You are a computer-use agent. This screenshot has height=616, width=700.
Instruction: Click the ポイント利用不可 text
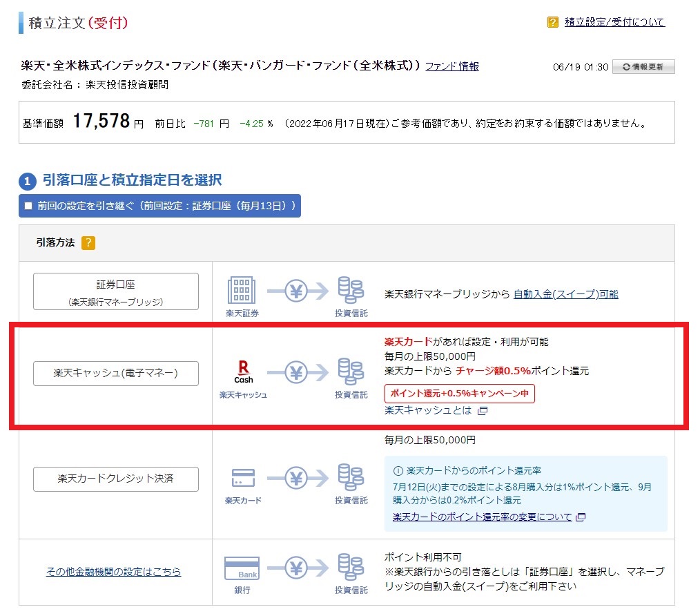(x=422, y=557)
